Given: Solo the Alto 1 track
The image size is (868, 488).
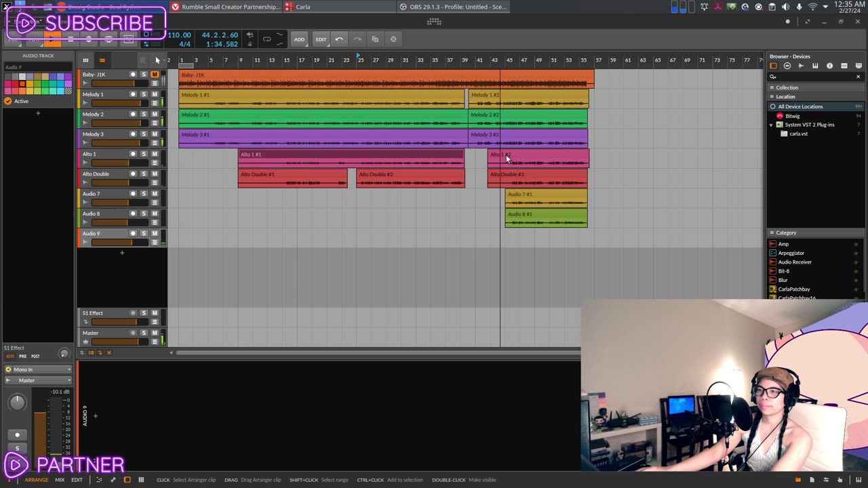Looking at the screenshot, I should (x=144, y=154).
